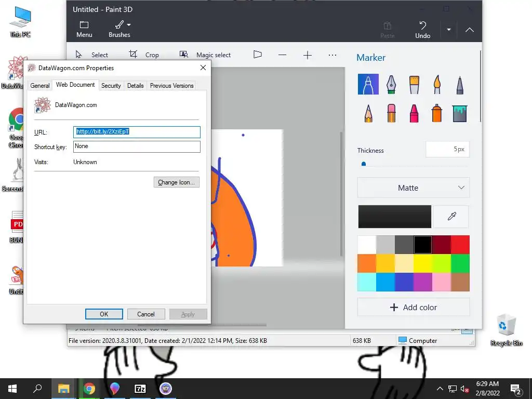Select the Eraser tool
Image resolution: width=532 pixels, height=399 pixels.
[x=391, y=113]
